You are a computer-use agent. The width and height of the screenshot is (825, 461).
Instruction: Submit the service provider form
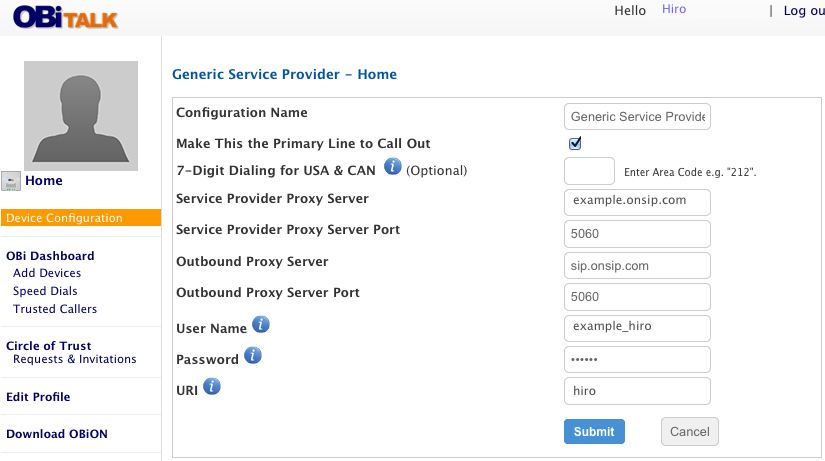[x=595, y=432]
